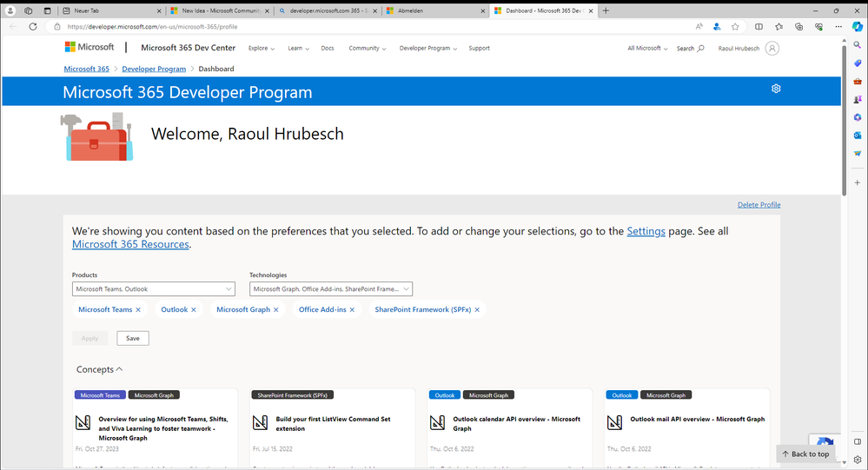Expand the Community menu
Screen dimensions: 868x470
pyautogui.click(x=368, y=48)
